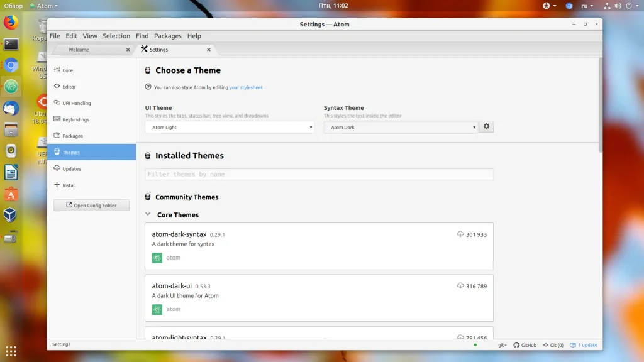
Task: Collapse the Core Themes section
Action: [x=148, y=214]
